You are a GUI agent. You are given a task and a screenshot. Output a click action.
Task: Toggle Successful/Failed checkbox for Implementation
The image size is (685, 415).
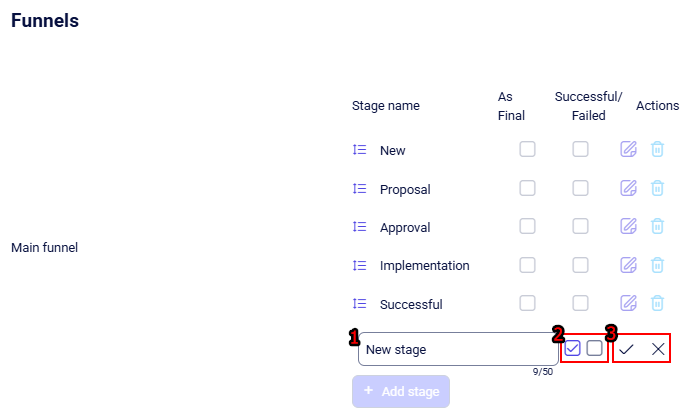tap(580, 265)
